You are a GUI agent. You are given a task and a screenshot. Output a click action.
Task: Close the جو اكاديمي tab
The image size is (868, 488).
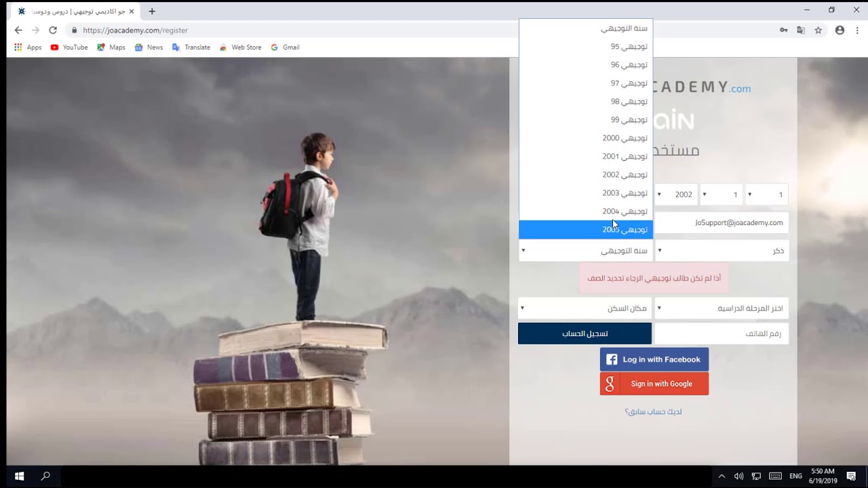click(x=132, y=12)
